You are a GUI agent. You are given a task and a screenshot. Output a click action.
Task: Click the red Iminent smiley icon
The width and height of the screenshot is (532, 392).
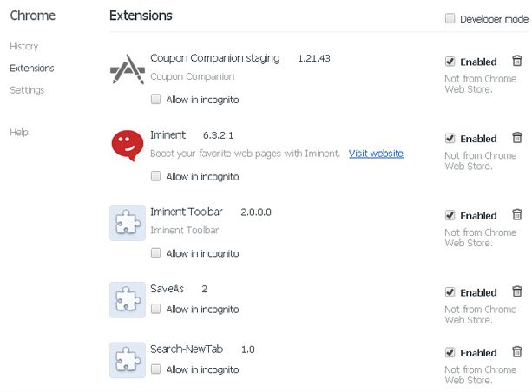128,146
